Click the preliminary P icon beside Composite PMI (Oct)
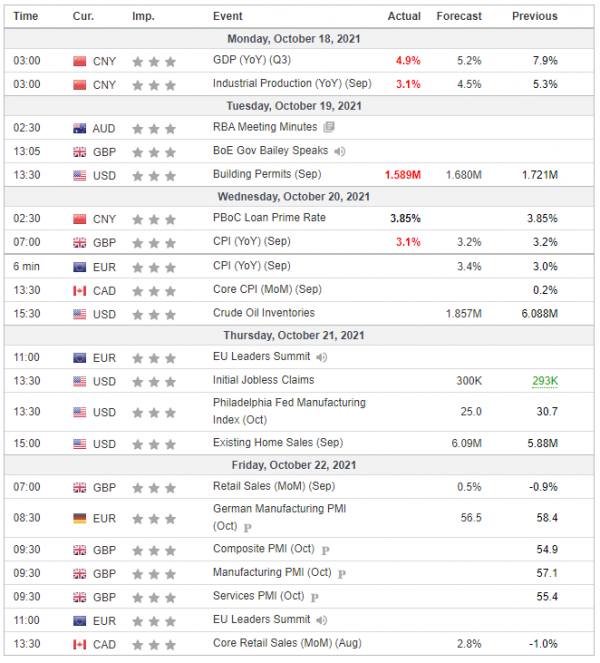 pos(325,550)
